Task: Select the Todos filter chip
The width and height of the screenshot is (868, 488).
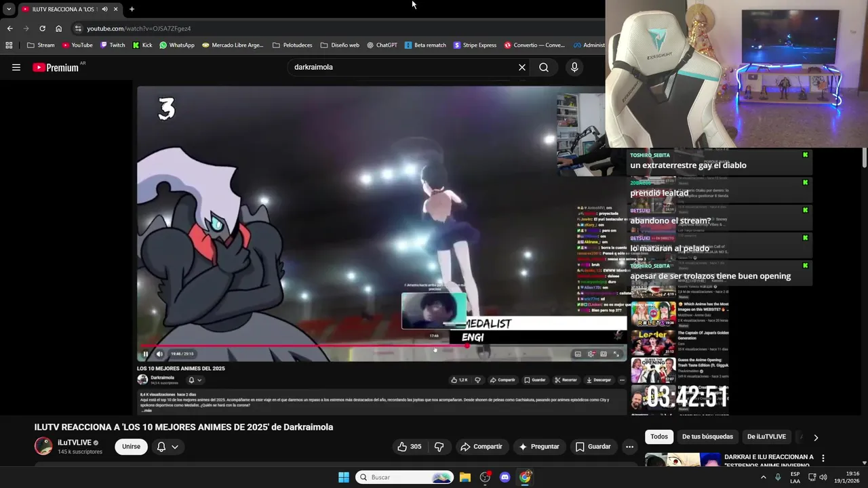Action: [659, 436]
